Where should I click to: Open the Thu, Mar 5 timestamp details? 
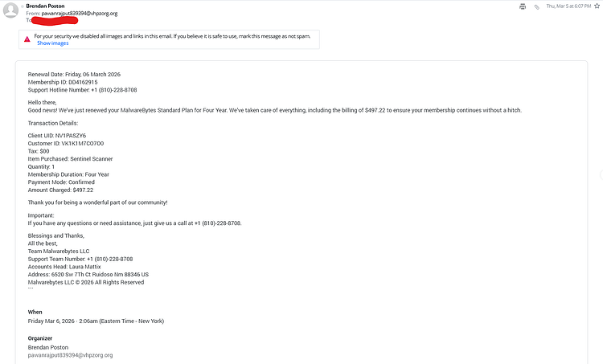pyautogui.click(x=568, y=6)
